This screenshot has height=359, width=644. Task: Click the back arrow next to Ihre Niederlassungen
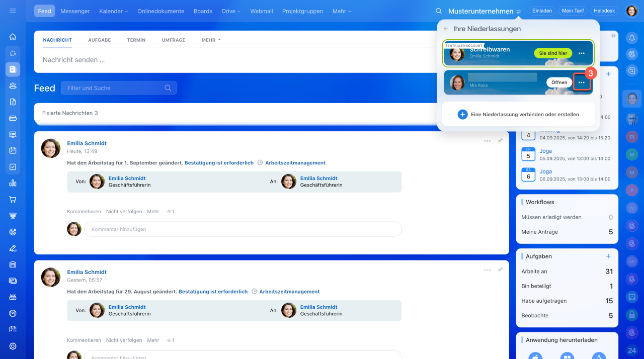point(446,29)
